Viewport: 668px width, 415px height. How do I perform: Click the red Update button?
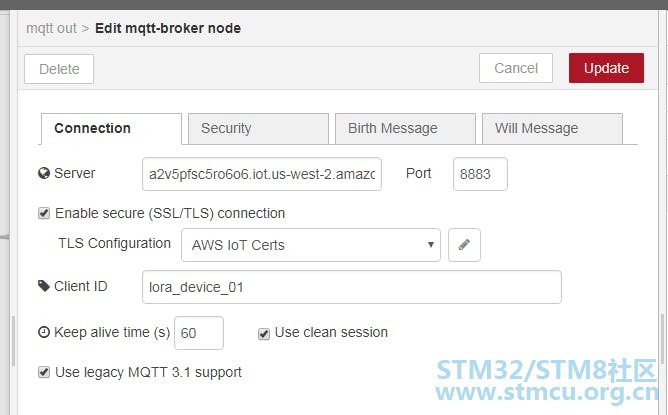(x=606, y=68)
